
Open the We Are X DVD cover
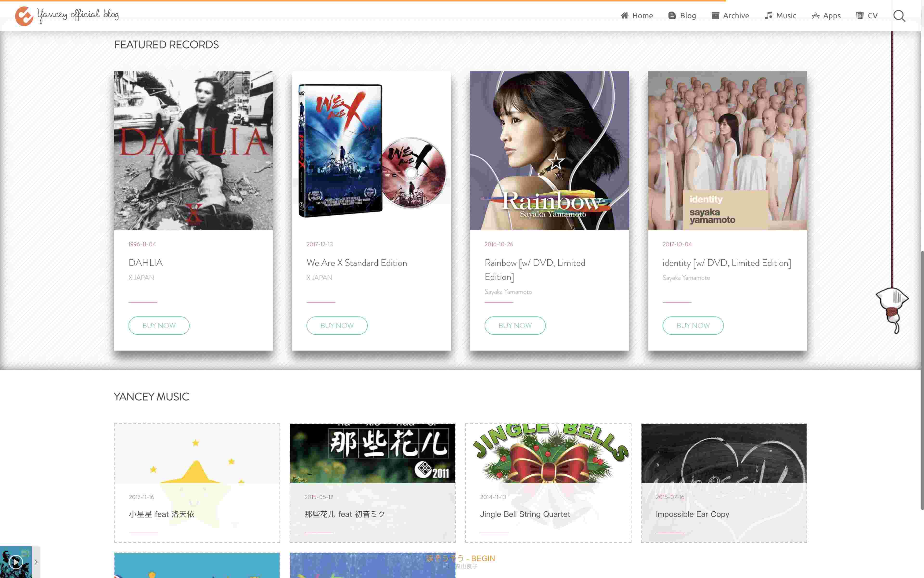(372, 150)
